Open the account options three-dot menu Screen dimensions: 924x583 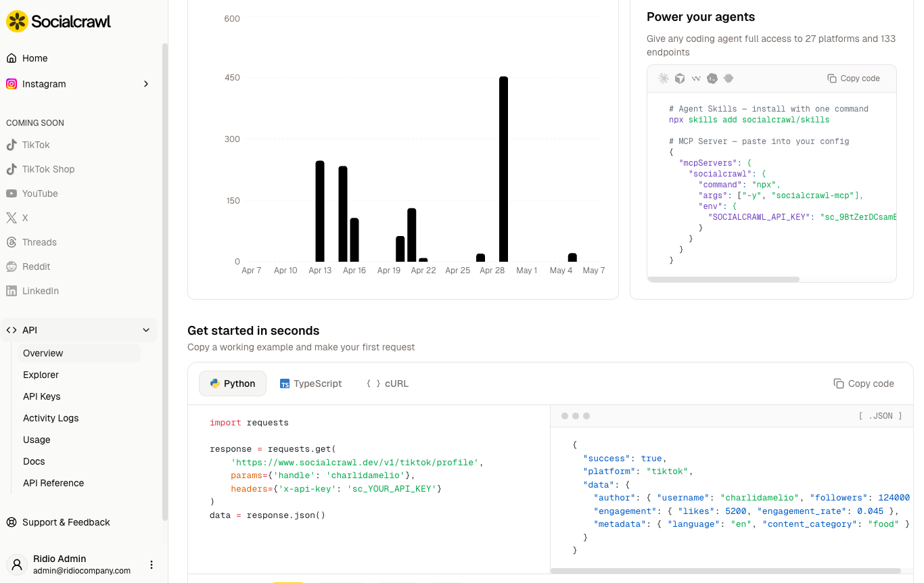click(152, 565)
